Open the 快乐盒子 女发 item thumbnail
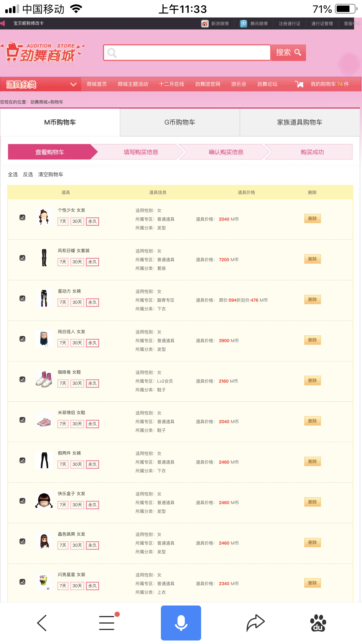 [x=44, y=501]
